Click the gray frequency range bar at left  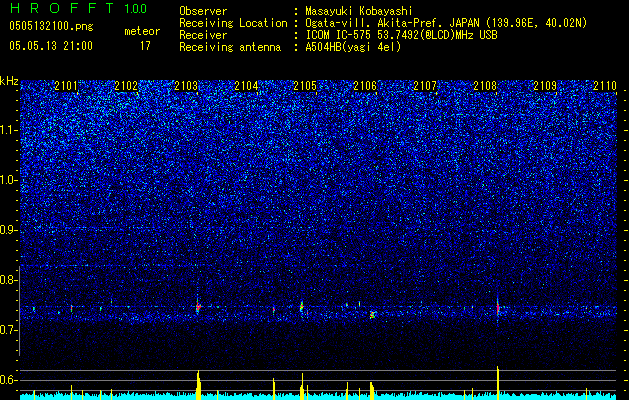pos(19,311)
